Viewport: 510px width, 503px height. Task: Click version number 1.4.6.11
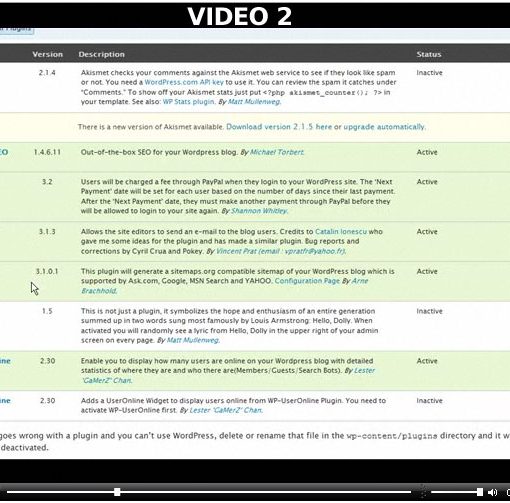click(x=47, y=152)
